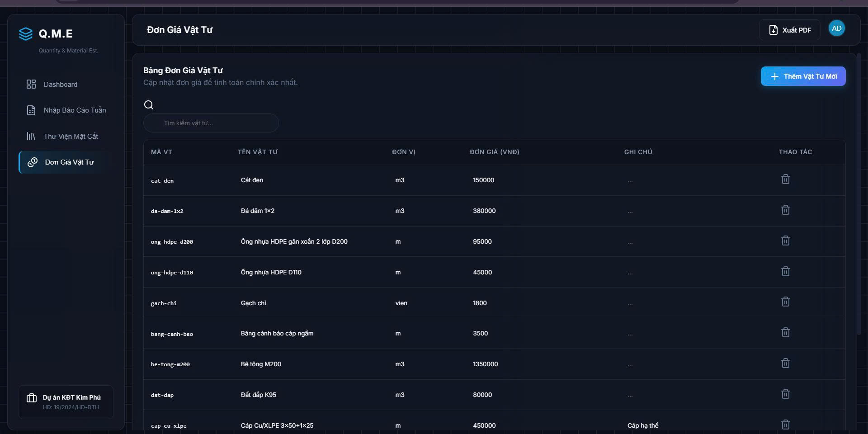Screen dimensions: 868x434
Task: Delete the ong-hdpe-d110 row
Action: pyautogui.click(x=786, y=272)
